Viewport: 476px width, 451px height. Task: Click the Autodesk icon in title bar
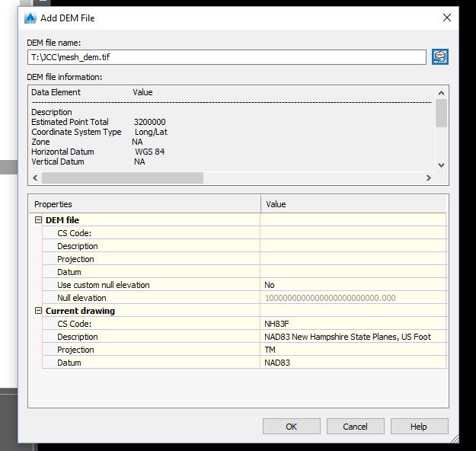30,18
